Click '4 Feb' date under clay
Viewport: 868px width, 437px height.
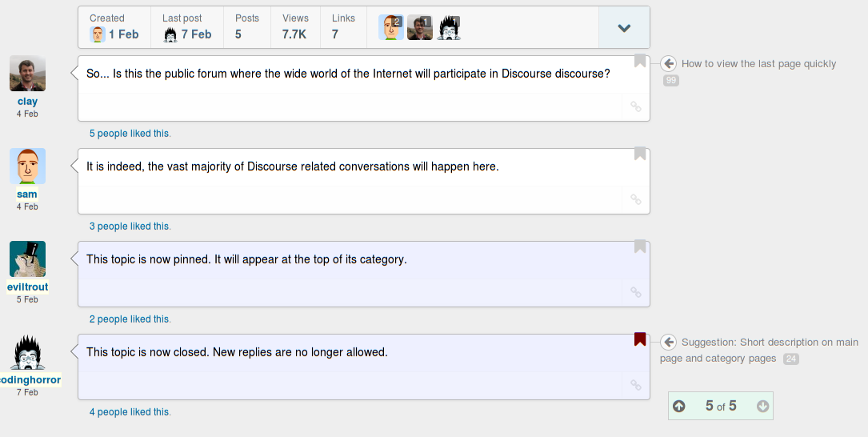click(27, 114)
